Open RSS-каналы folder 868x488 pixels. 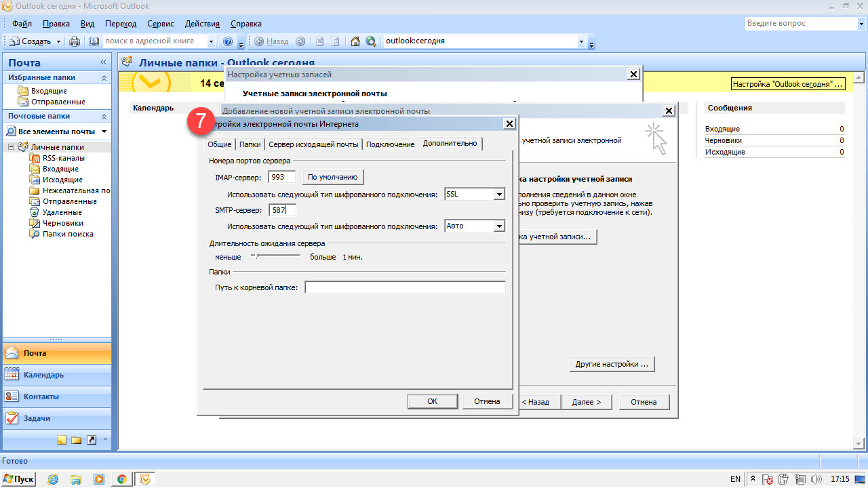tap(63, 158)
